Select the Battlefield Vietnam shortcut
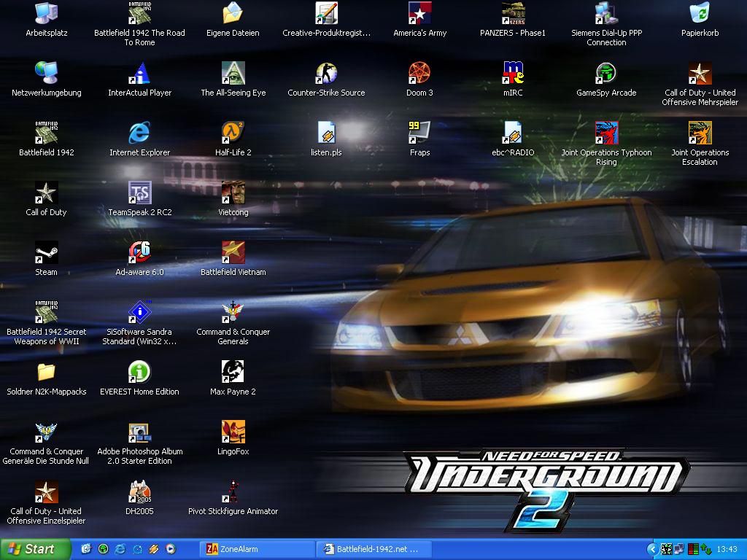Screen dimensions: 747x560 point(233,253)
